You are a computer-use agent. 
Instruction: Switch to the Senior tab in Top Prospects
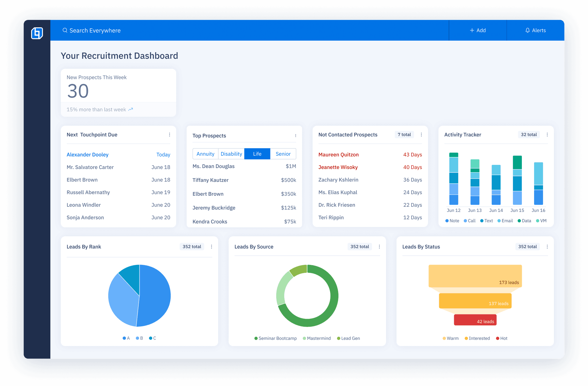pyautogui.click(x=283, y=154)
